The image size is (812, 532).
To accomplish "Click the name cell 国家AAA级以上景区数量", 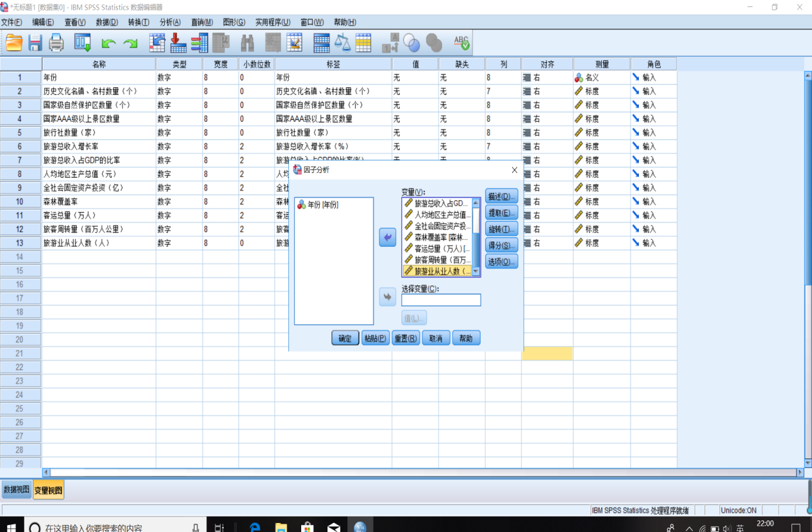I will tap(99, 119).
